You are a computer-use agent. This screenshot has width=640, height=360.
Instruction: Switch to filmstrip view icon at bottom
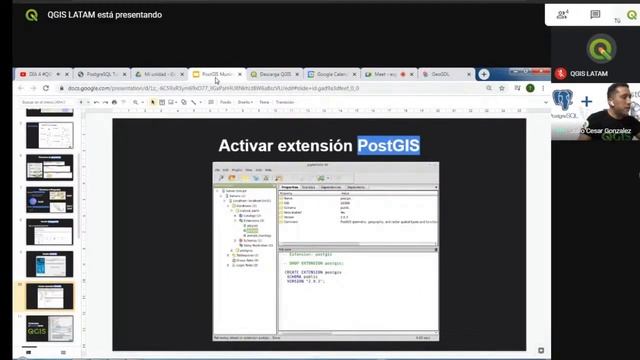point(29,352)
